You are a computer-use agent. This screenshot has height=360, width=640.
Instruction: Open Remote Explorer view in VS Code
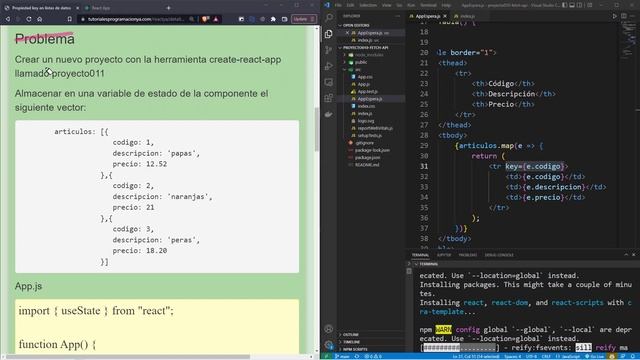click(x=329, y=82)
